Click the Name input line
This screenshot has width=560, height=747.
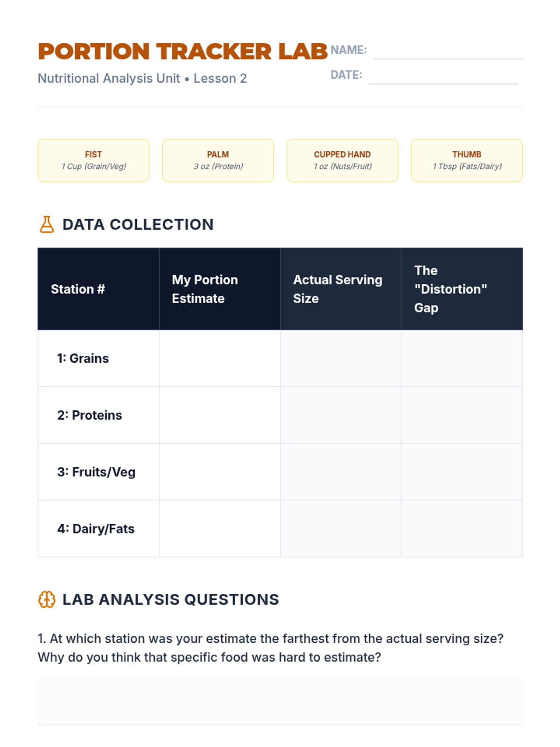click(x=448, y=51)
